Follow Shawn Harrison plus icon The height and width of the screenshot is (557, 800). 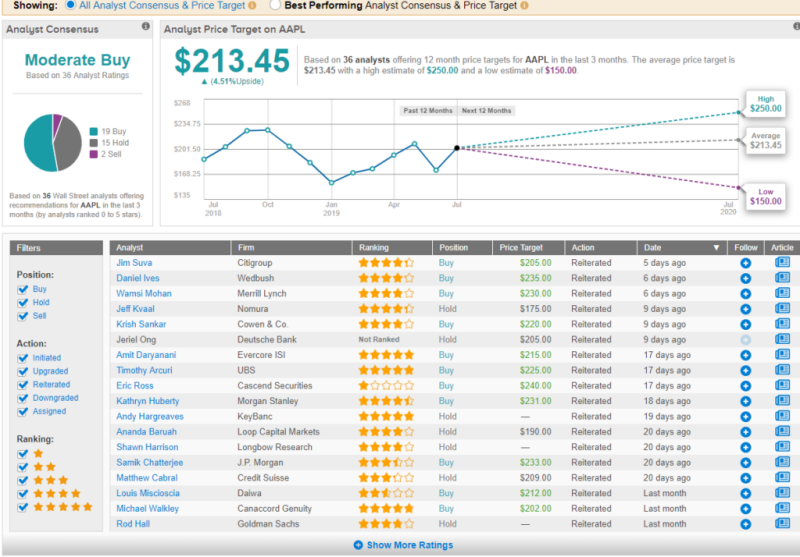(745, 447)
